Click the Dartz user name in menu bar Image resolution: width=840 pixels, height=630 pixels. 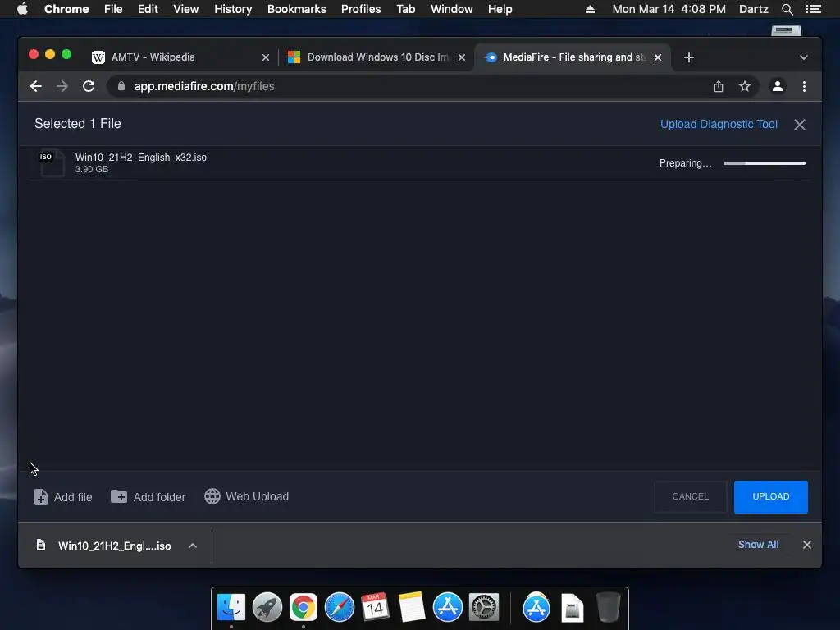point(753,9)
